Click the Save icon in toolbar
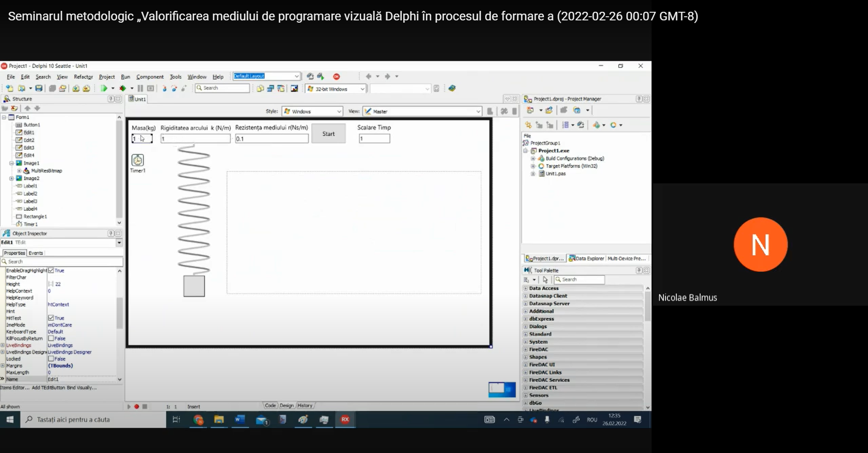 tap(39, 88)
